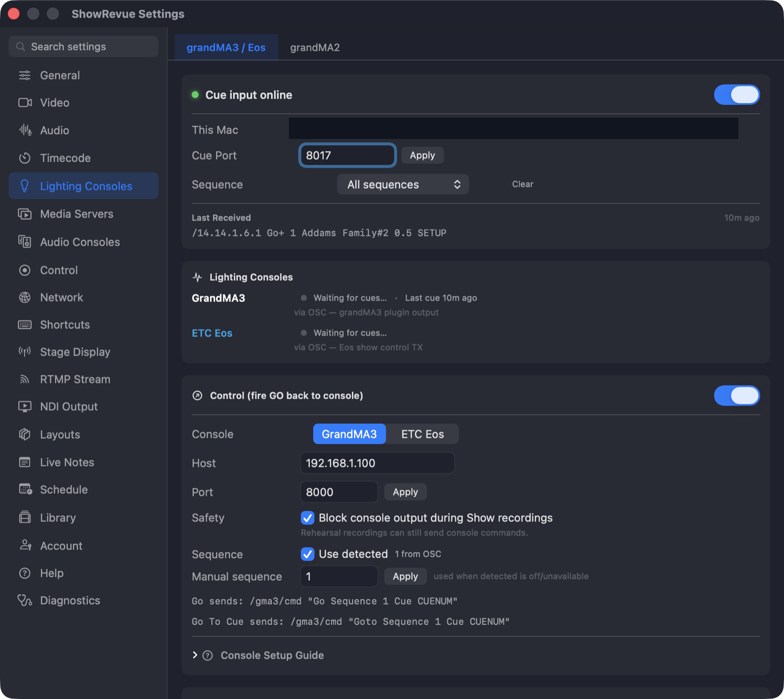Screen dimensions: 784x699
Task: Open the Network settings page
Action: pyautogui.click(x=83, y=298)
